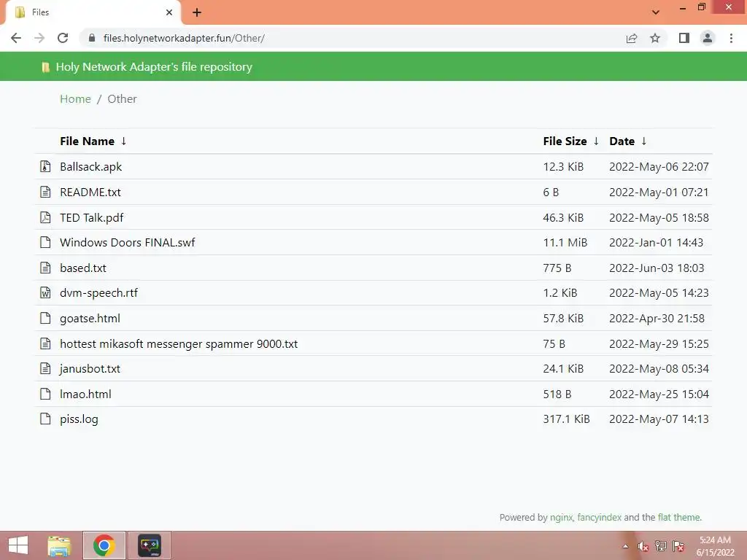The image size is (747, 560).
Task: Click the archive icon beside Ballsack.apk
Action: click(x=45, y=167)
